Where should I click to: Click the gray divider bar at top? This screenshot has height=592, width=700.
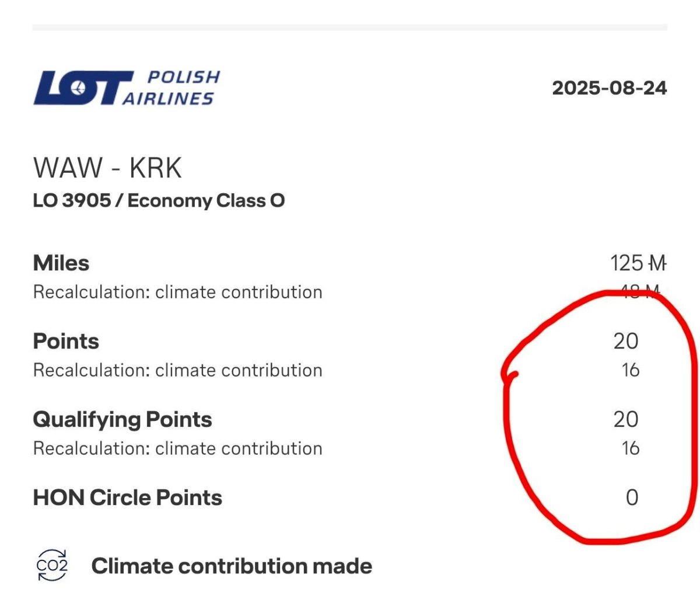click(350, 27)
